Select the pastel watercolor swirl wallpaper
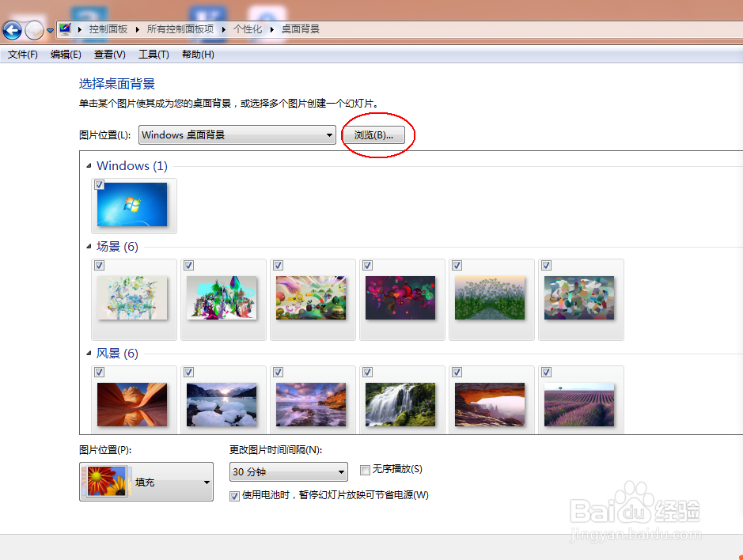The width and height of the screenshot is (743, 560). [x=132, y=298]
